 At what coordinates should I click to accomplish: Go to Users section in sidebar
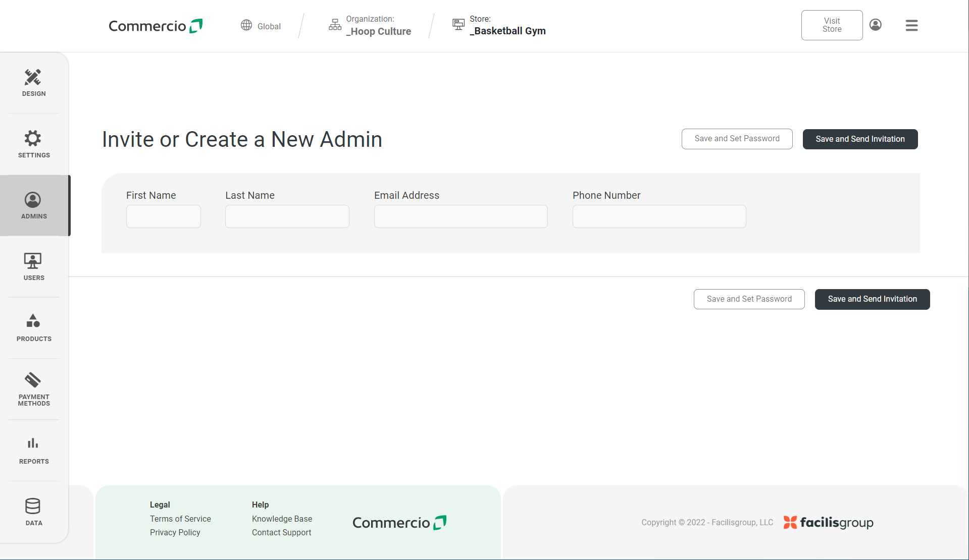pos(34,267)
